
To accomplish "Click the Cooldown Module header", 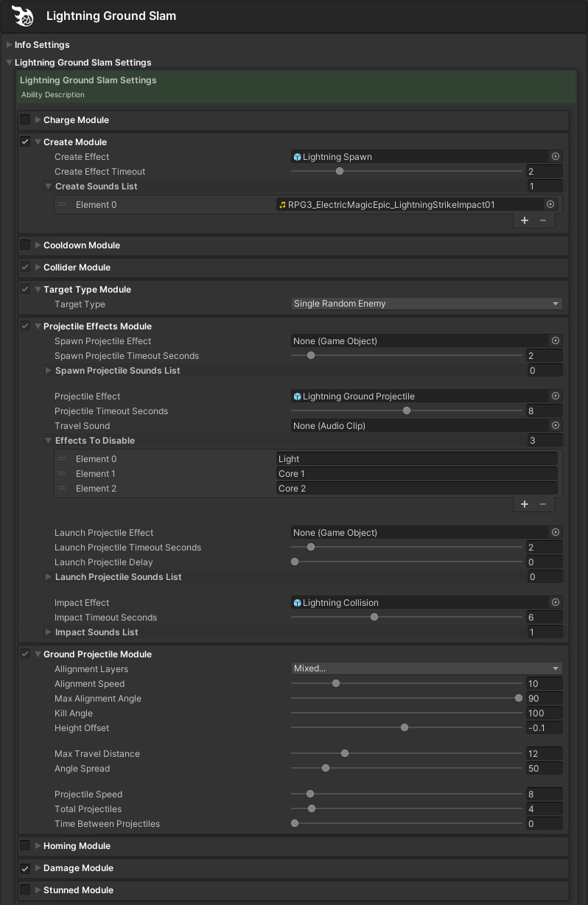I will pyautogui.click(x=81, y=245).
